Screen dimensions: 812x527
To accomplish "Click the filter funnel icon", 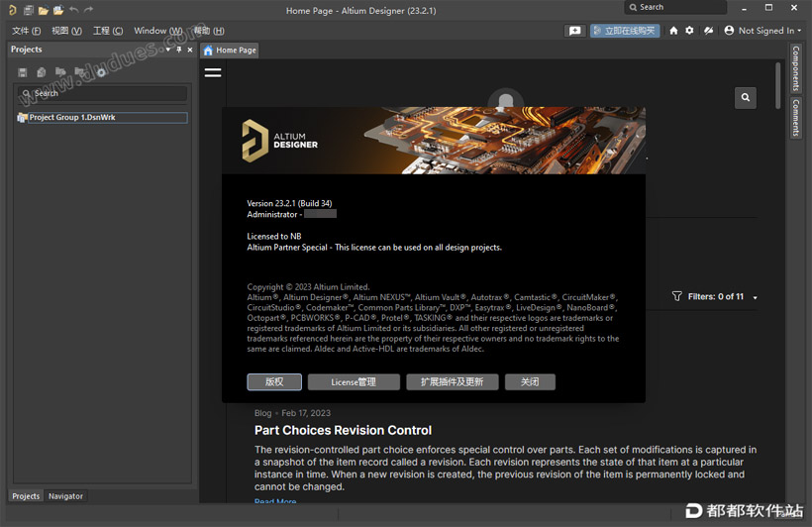I will (677, 296).
